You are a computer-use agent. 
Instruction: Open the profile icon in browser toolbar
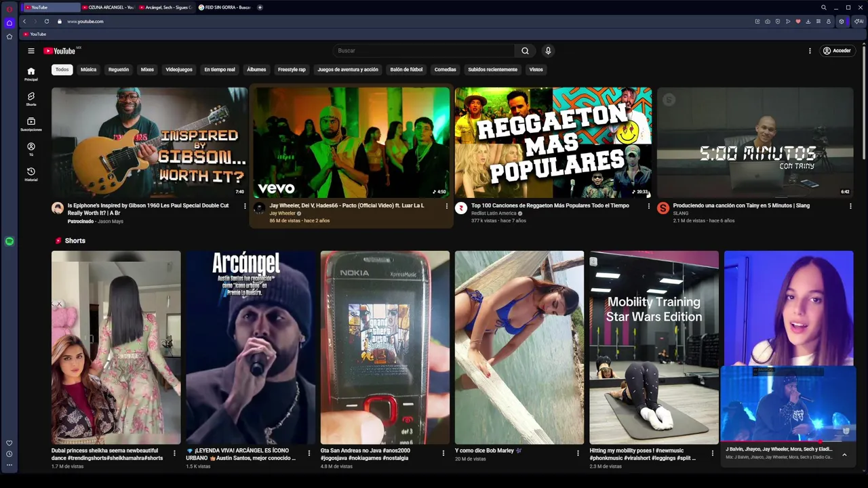829,22
